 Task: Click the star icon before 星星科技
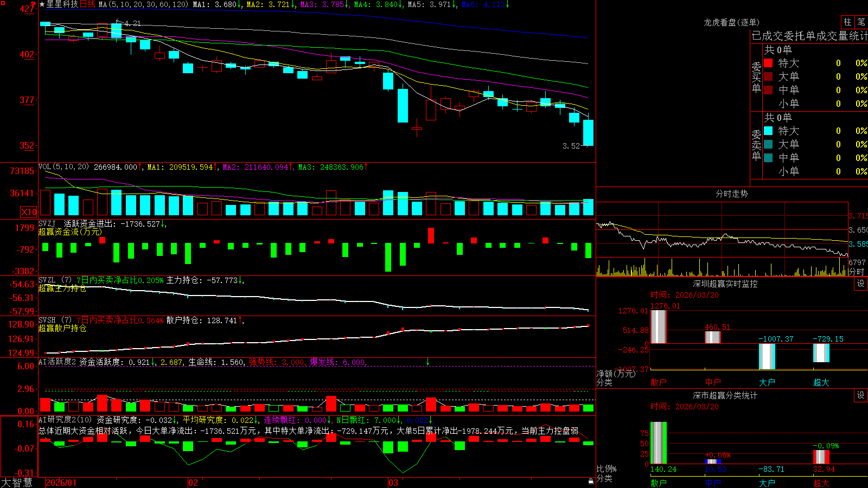pyautogui.click(x=42, y=4)
